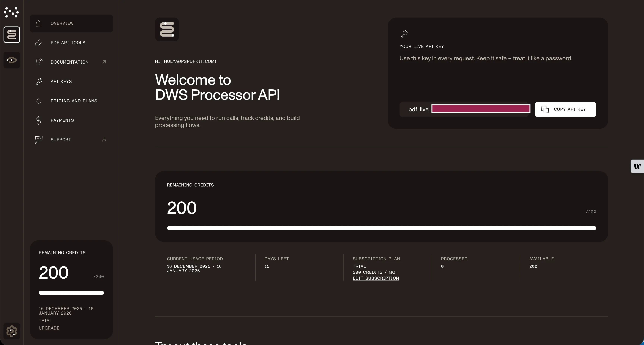Click the copy icon inside the Copy API Key button

[545, 109]
